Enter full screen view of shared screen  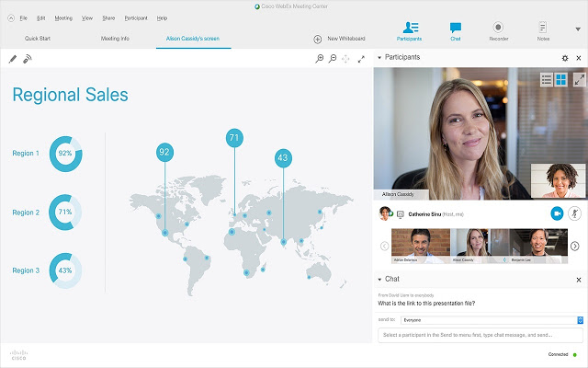click(x=361, y=59)
